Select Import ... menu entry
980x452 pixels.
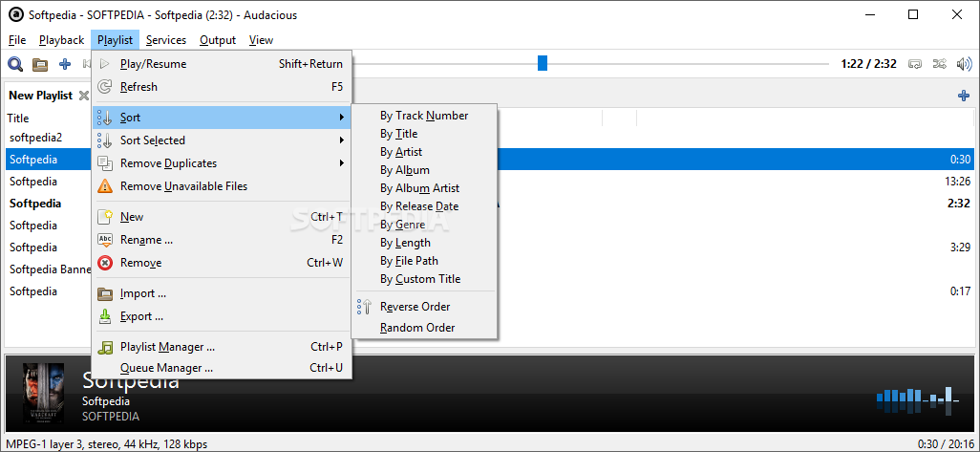click(222, 293)
